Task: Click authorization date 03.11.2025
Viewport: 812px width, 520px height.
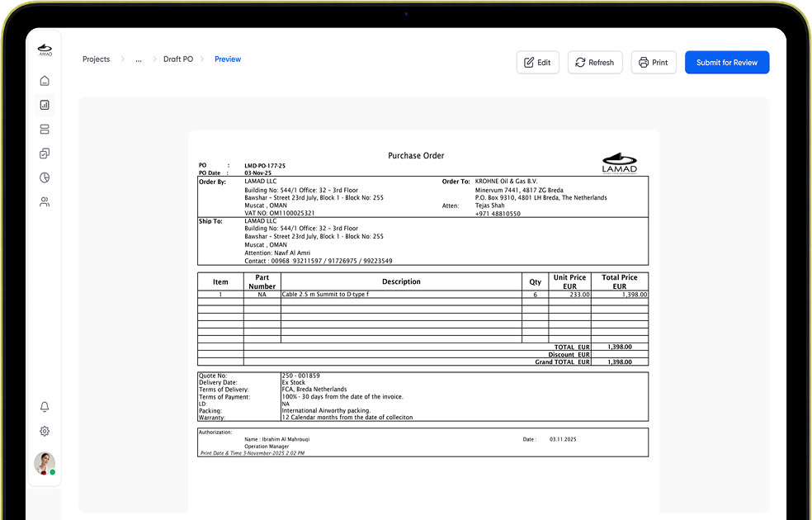Action: point(563,439)
